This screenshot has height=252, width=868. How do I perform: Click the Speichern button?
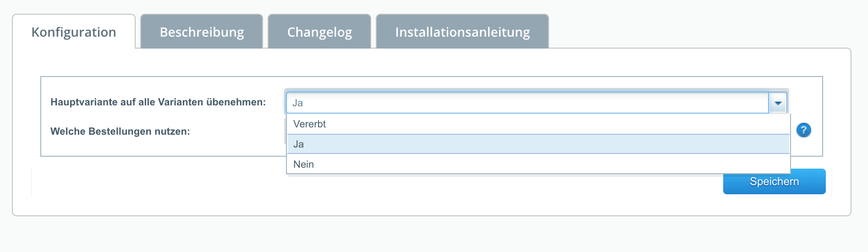pos(774,181)
